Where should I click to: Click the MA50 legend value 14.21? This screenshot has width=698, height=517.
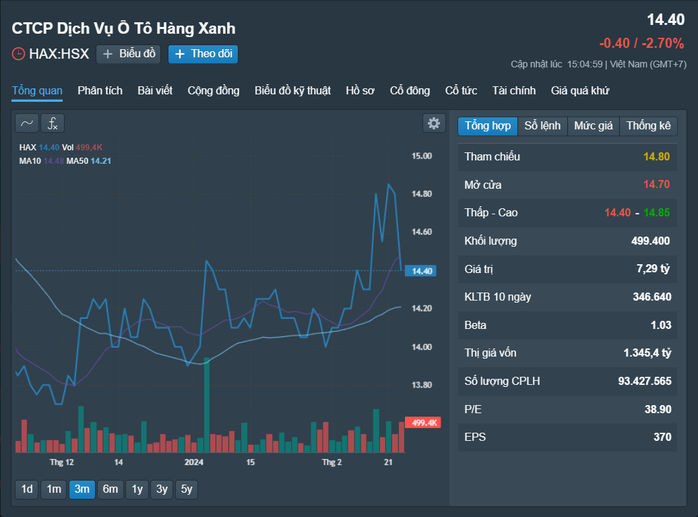point(101,161)
